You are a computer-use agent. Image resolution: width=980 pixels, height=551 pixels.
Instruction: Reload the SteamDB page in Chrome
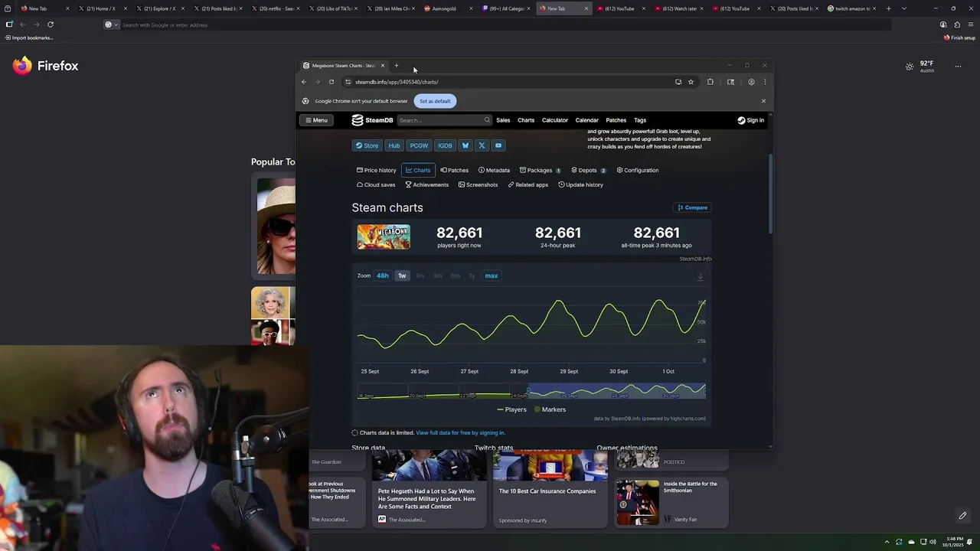coord(332,82)
